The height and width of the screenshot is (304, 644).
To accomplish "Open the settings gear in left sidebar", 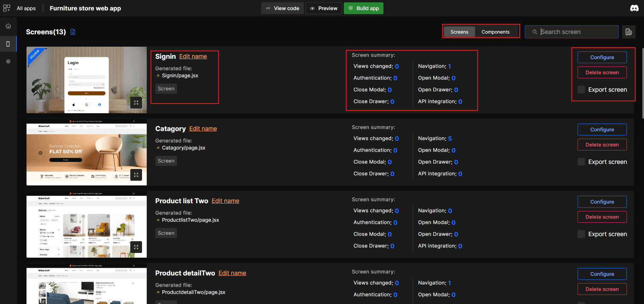I will point(8,61).
